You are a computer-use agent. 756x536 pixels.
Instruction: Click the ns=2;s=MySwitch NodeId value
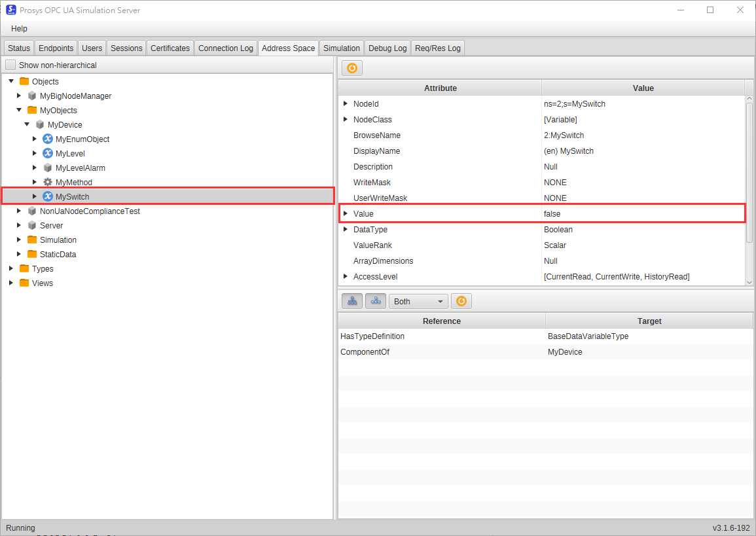pyautogui.click(x=574, y=103)
